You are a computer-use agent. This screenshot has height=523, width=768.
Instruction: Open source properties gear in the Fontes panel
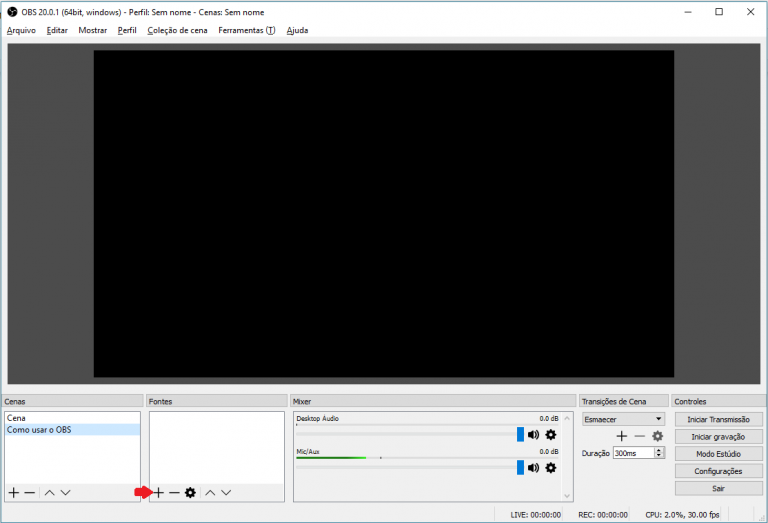(190, 492)
